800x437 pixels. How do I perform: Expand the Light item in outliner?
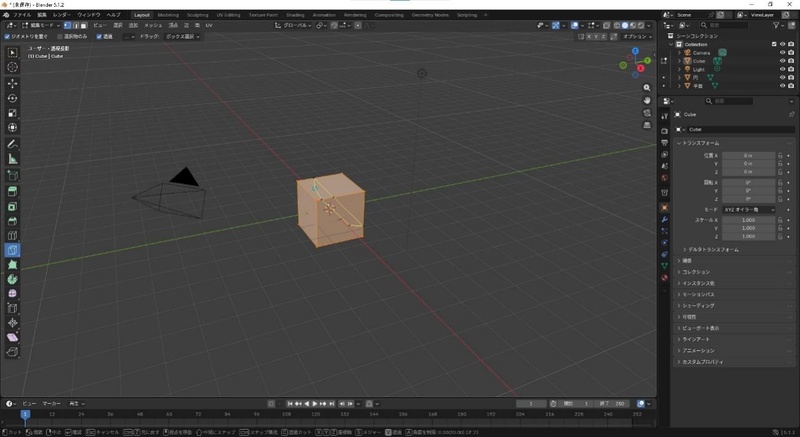(679, 69)
